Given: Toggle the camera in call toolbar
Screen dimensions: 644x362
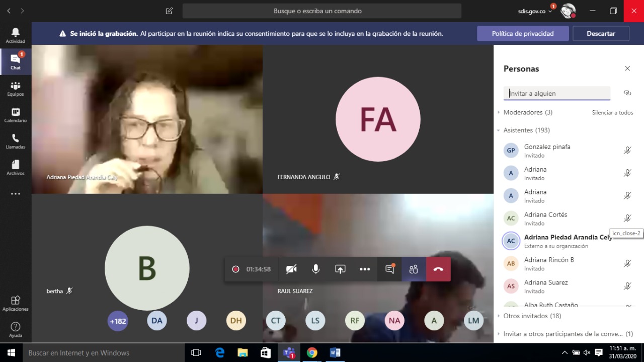Looking at the screenshot, I should (291, 269).
